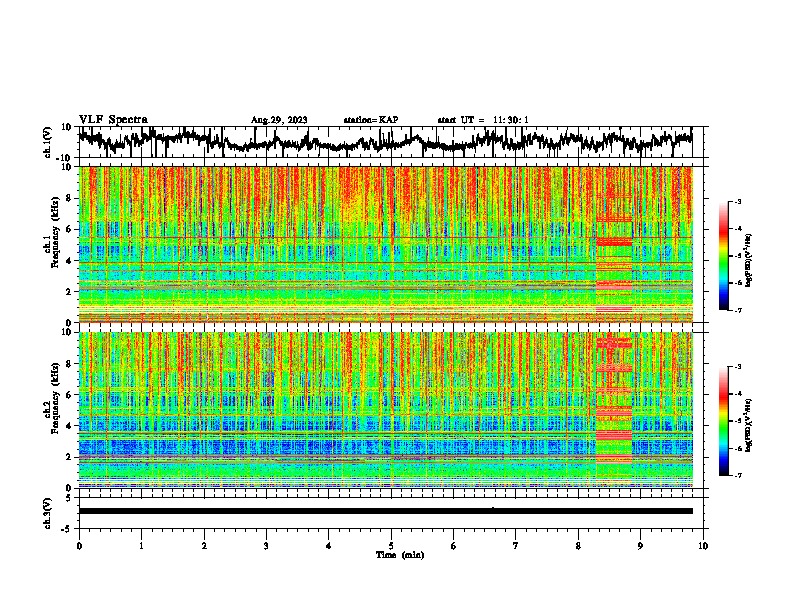The image size is (792, 612).
Task: Click the 'ch.1(V)' waveform axis label
Action: [x=48, y=142]
